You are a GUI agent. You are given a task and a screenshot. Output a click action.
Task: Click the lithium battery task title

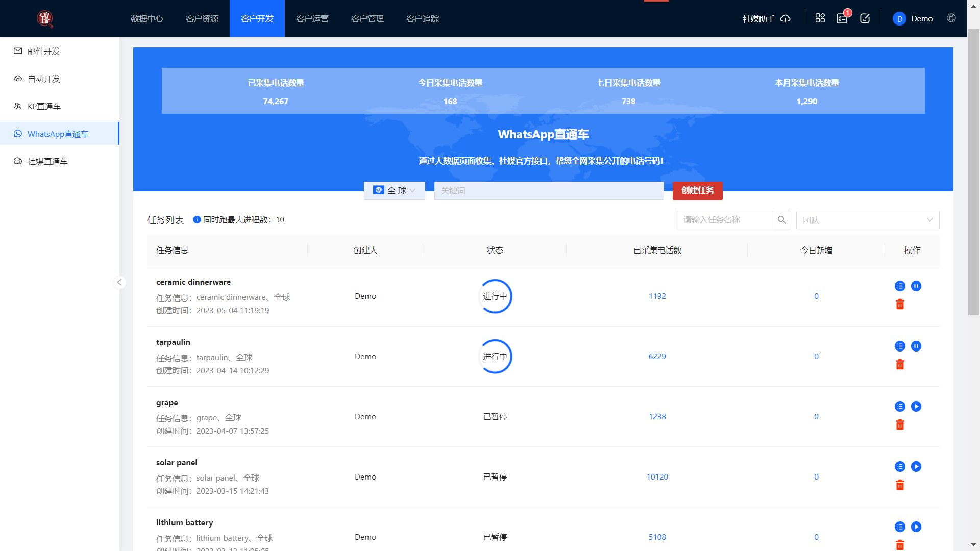tap(185, 523)
